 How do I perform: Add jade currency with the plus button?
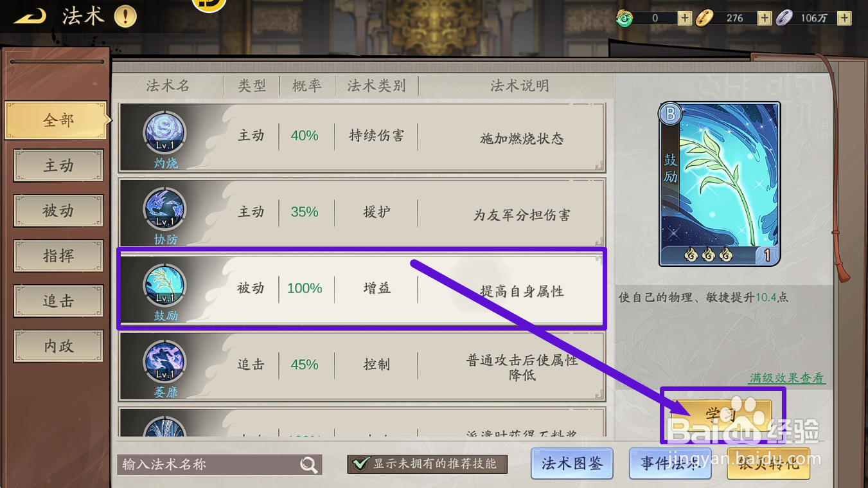[684, 18]
